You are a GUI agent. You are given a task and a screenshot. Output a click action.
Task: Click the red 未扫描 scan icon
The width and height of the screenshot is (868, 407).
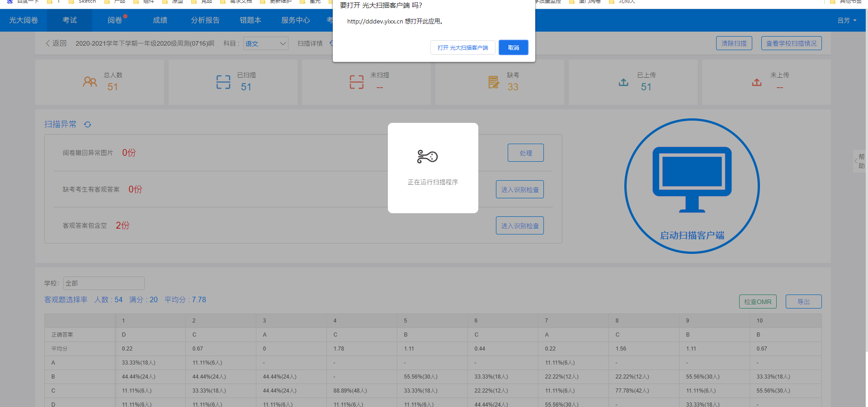pyautogui.click(x=356, y=82)
